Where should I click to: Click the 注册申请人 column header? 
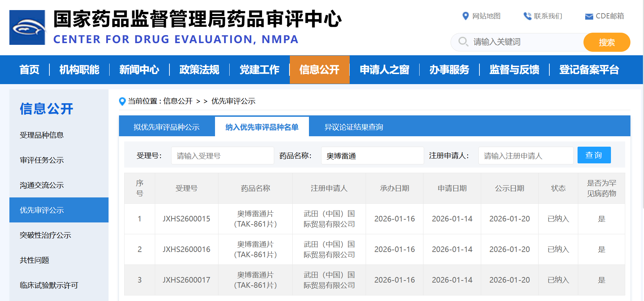point(329,188)
